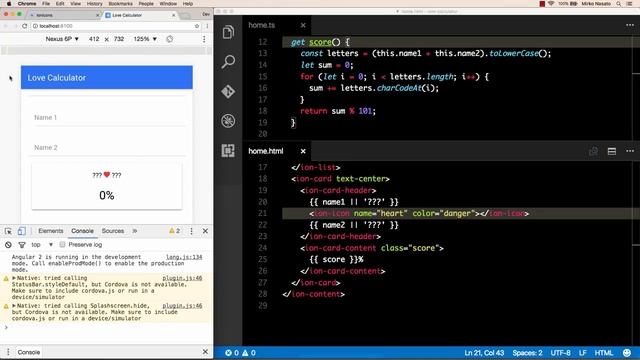Open DevTools customize menu with three dots
This screenshot has width=640, height=360.
pyautogui.click(x=191, y=231)
